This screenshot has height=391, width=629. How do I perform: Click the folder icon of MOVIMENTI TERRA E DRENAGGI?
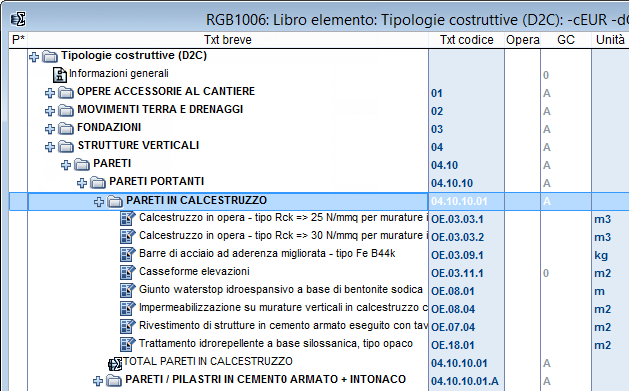pos(66,110)
